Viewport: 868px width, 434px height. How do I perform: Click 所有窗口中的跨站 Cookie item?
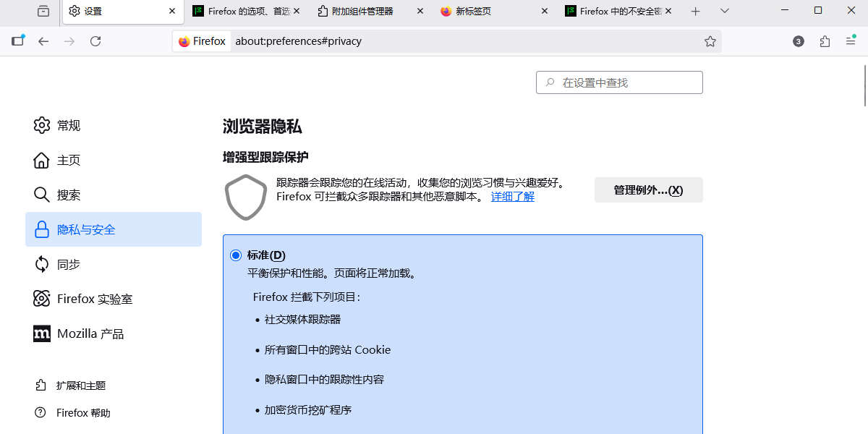(x=328, y=350)
